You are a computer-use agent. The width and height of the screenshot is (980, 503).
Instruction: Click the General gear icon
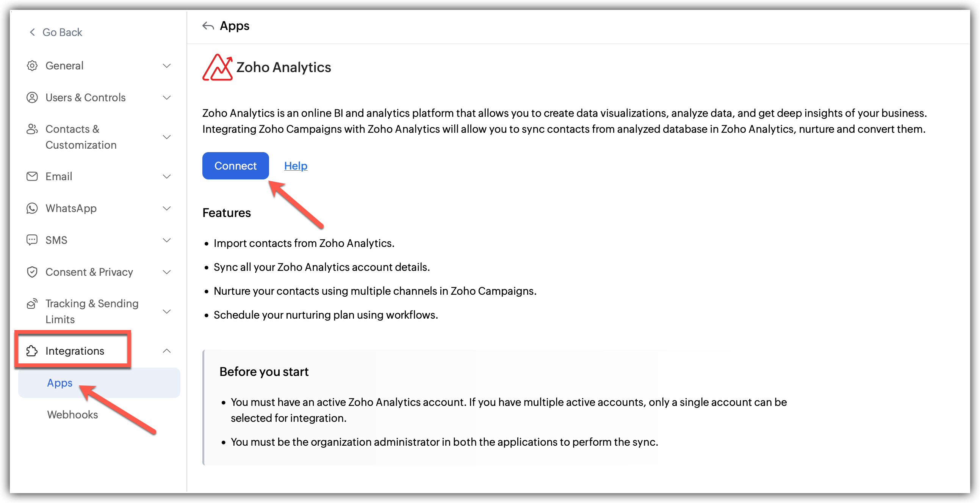click(32, 66)
